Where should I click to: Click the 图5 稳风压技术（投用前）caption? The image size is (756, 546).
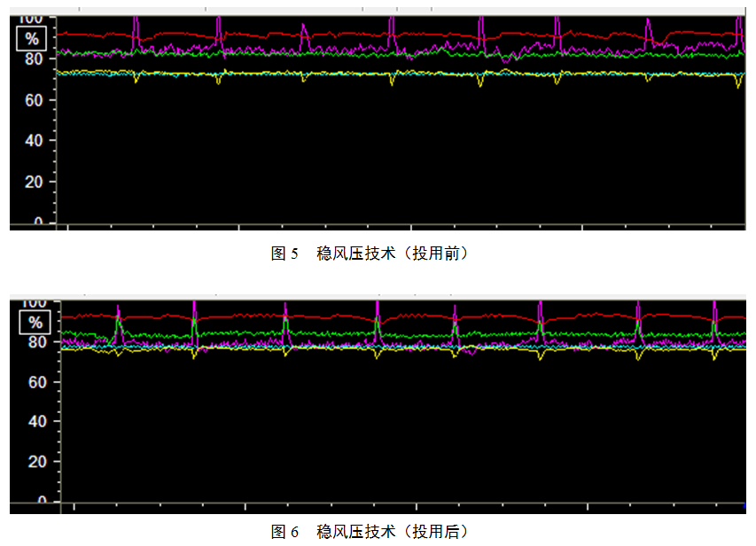(369, 253)
